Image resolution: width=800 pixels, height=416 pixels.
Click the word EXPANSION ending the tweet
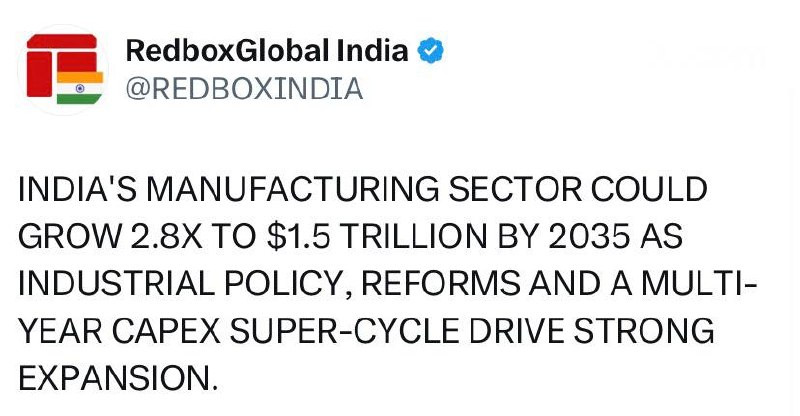point(118,379)
